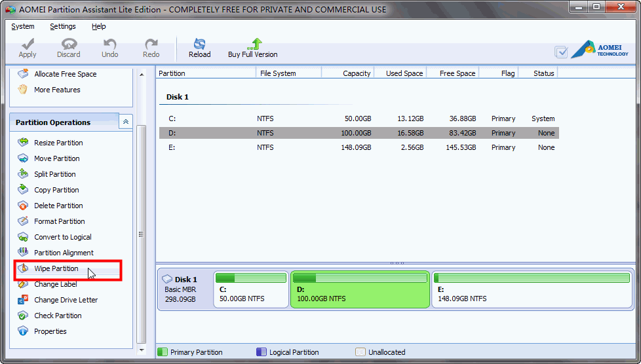Choose Resize Partition operation

58,143
